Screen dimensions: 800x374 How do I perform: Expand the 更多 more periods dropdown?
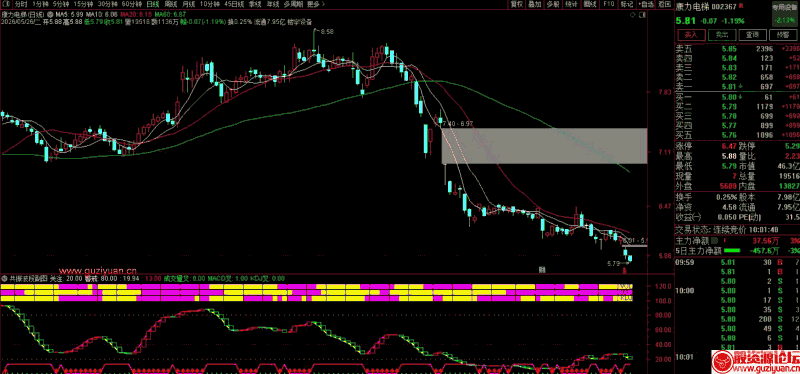[x=316, y=4]
